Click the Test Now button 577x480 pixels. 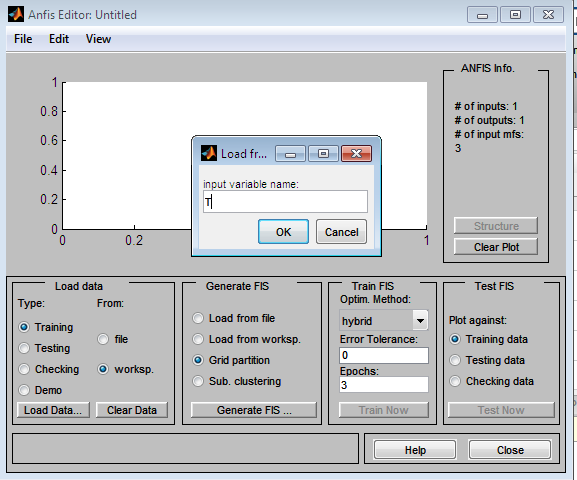point(501,410)
